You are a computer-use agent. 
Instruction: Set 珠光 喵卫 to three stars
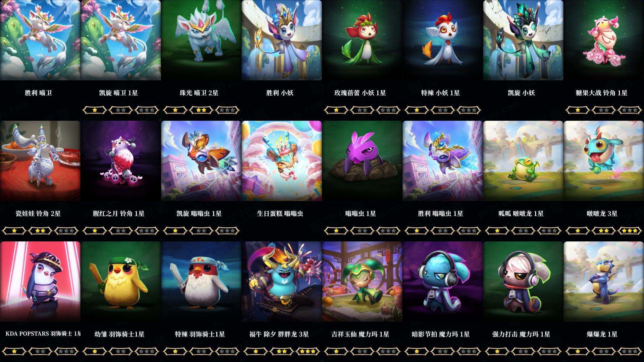227,110
